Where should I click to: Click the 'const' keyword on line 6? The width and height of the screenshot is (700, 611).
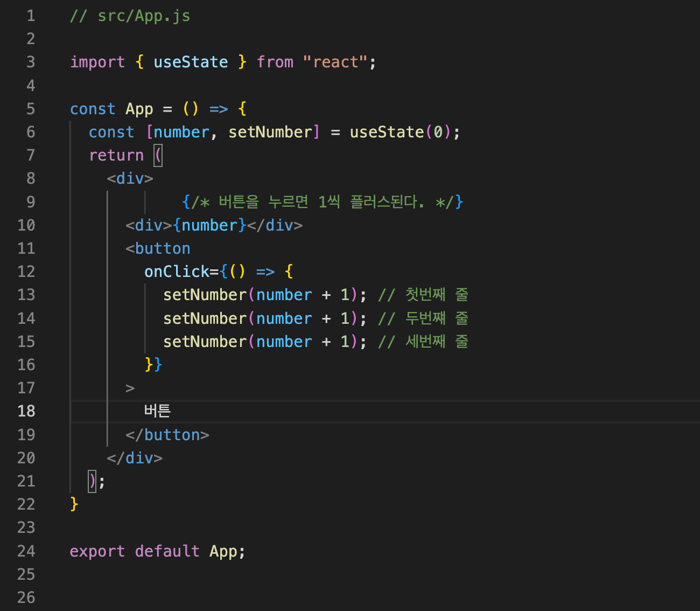pos(111,133)
